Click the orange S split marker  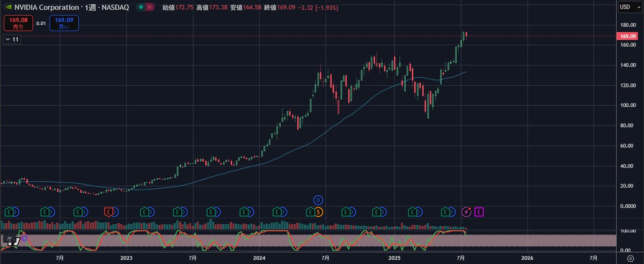[x=318, y=212]
